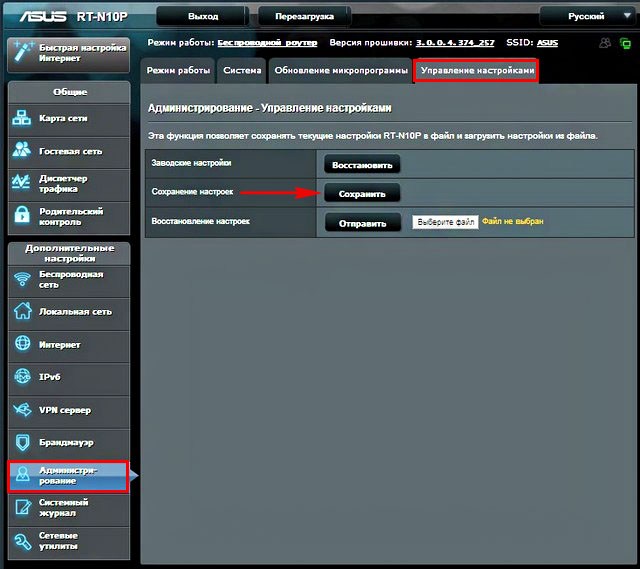Image resolution: width=640 pixels, height=569 pixels.
Task: Click the Выход logout button
Action: pos(203,16)
